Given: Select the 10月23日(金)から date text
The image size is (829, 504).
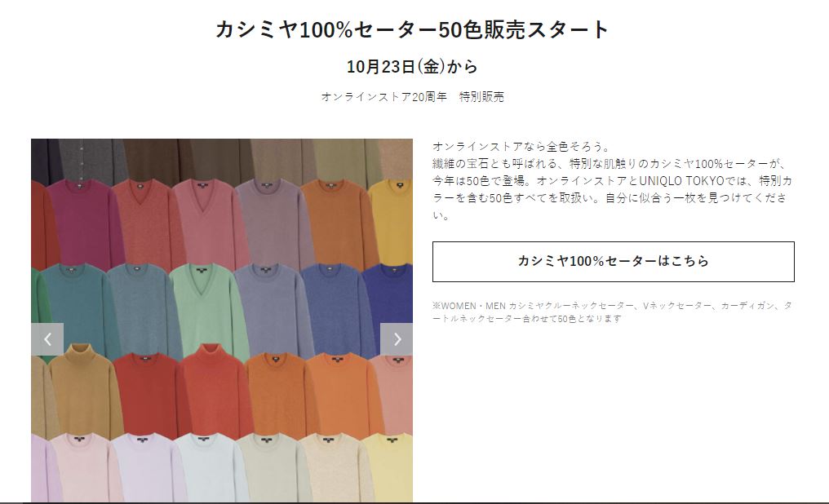Looking at the screenshot, I should coord(412,67).
